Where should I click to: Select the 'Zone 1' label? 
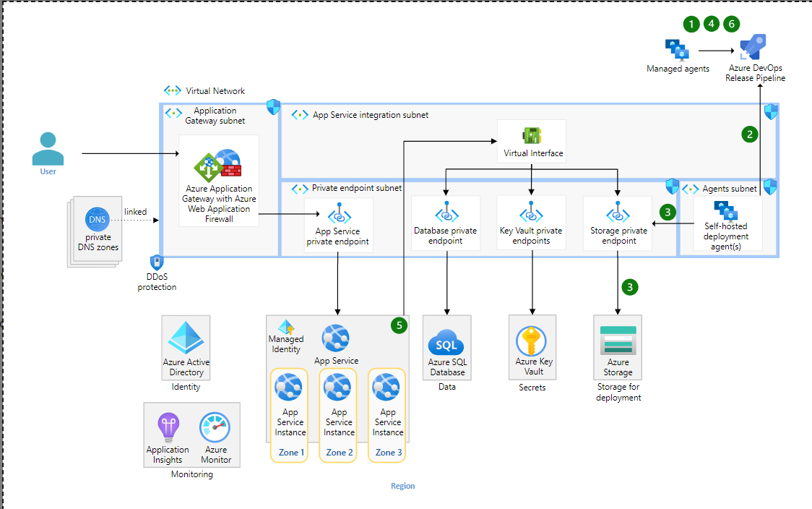(291, 453)
